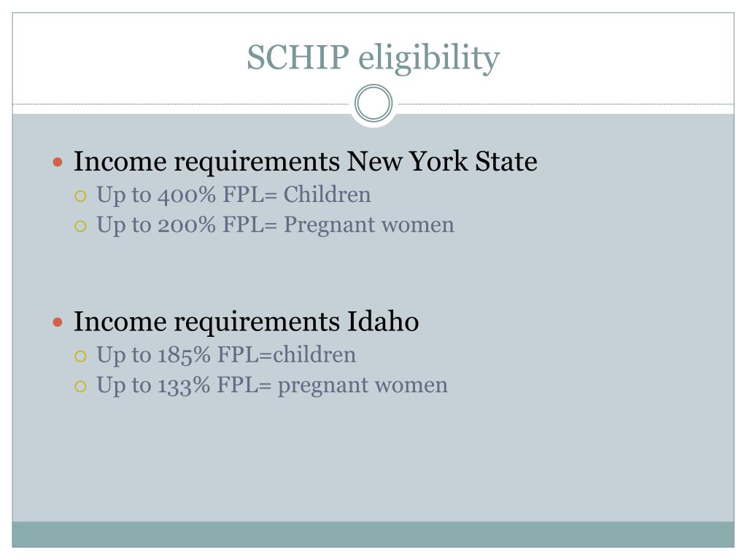The height and width of the screenshot is (560, 747).
Task: Click the word 'Idaho' in second heading
Action: tap(383, 322)
